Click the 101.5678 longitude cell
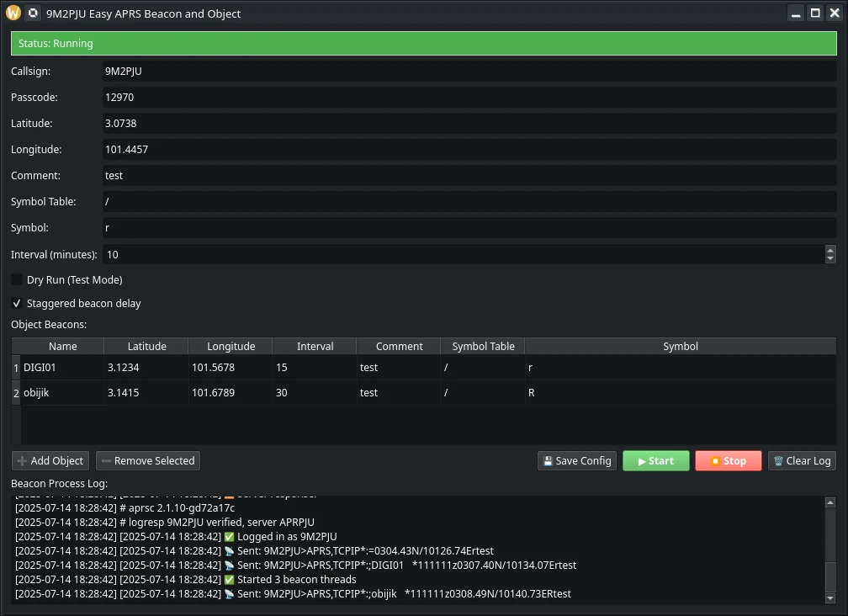The height and width of the screenshot is (616, 848). coord(231,368)
